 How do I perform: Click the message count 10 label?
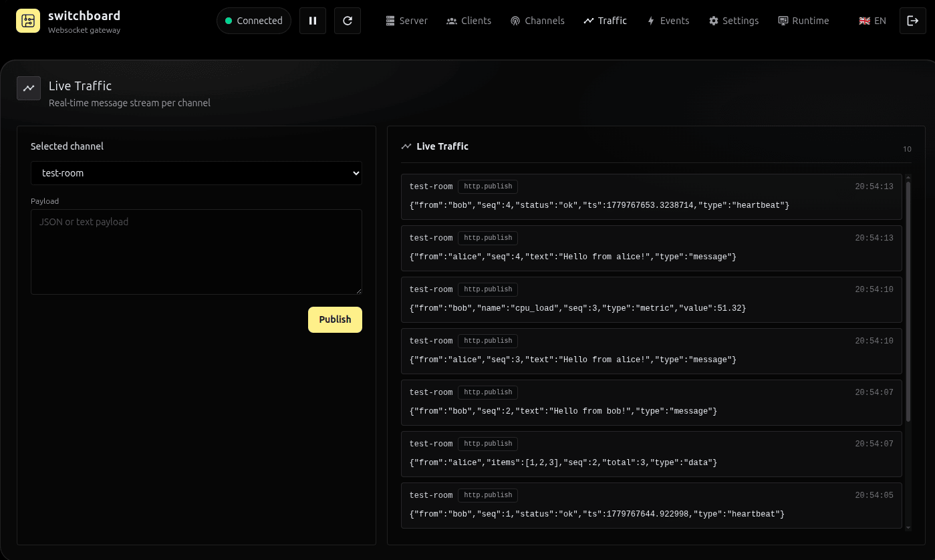pos(907,149)
